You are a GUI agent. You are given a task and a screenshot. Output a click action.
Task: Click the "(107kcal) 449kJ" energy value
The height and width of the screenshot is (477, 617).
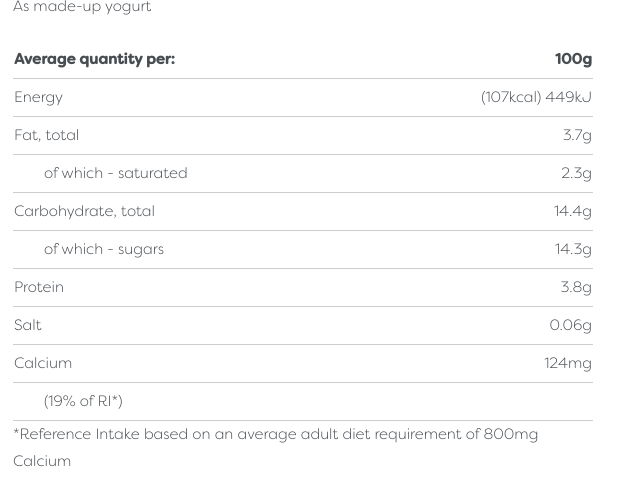click(x=536, y=97)
